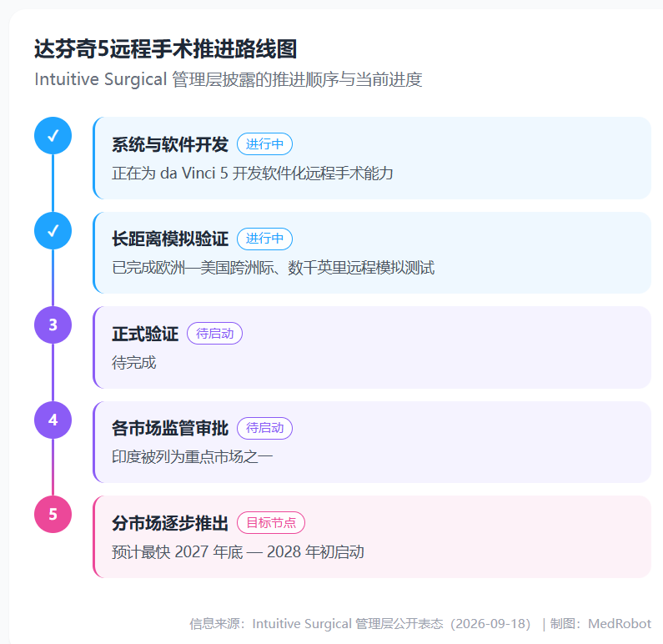Click the checkmark circle beside 系统与软件开发

(53, 136)
